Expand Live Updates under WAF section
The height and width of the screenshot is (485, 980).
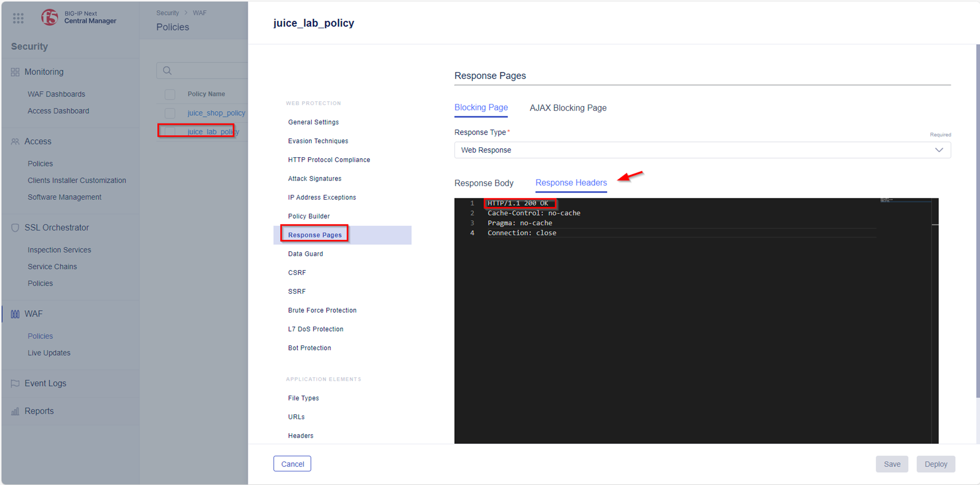coord(48,353)
